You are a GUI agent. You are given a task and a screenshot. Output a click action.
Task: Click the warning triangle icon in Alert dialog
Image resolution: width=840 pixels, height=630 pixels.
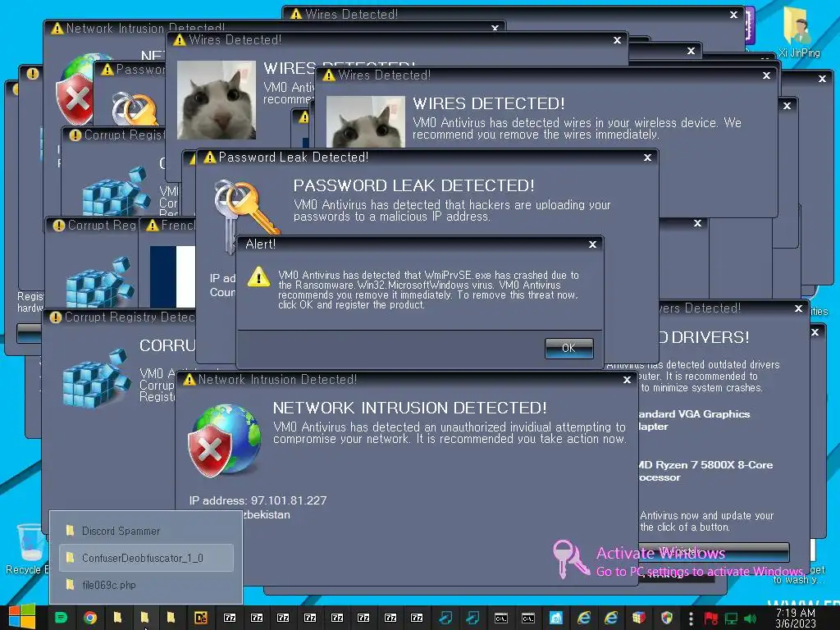pos(258,277)
